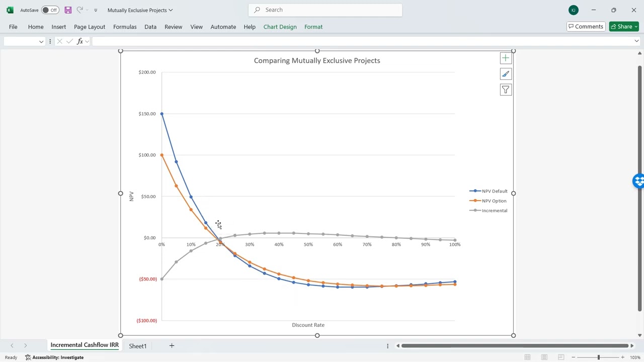Click the Dropbox badge icon
644x362 pixels.
(x=638, y=181)
